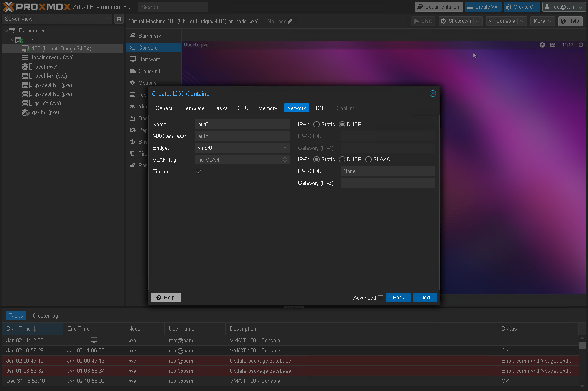Expand the Shutdown button dropdown arrow
588x391 pixels.
click(x=478, y=21)
